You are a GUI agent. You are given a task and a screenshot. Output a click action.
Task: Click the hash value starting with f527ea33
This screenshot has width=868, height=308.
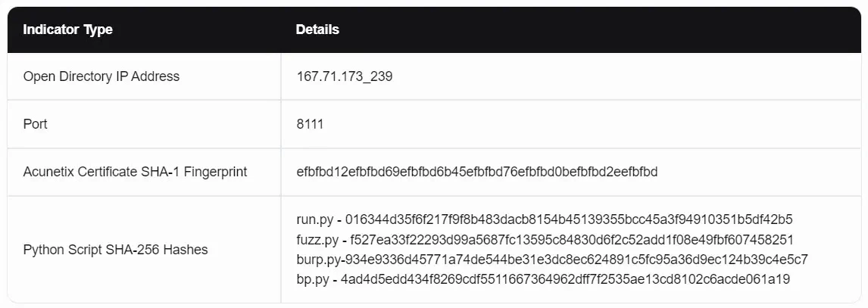[571, 240]
